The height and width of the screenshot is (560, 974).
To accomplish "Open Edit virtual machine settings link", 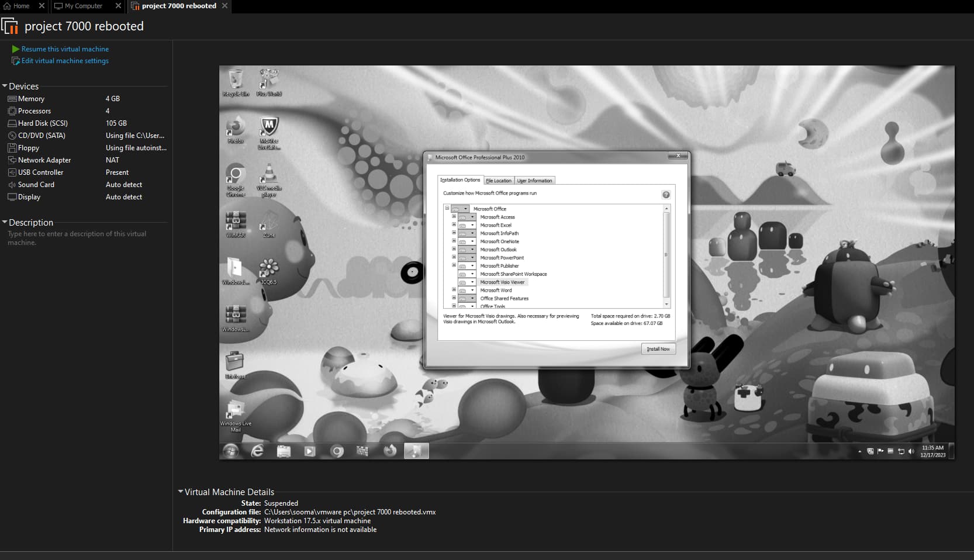I will [65, 61].
